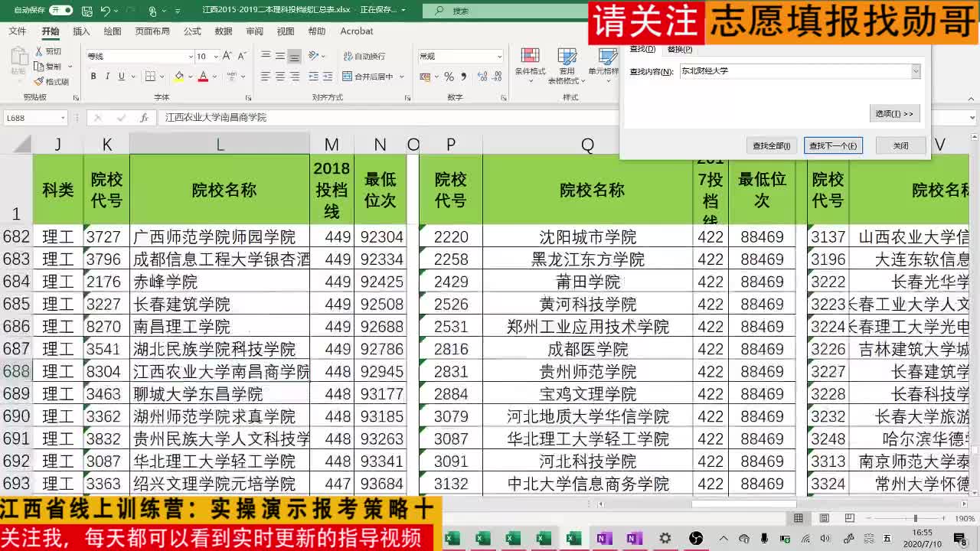Open the 公式 ribbon tab

point(192,31)
